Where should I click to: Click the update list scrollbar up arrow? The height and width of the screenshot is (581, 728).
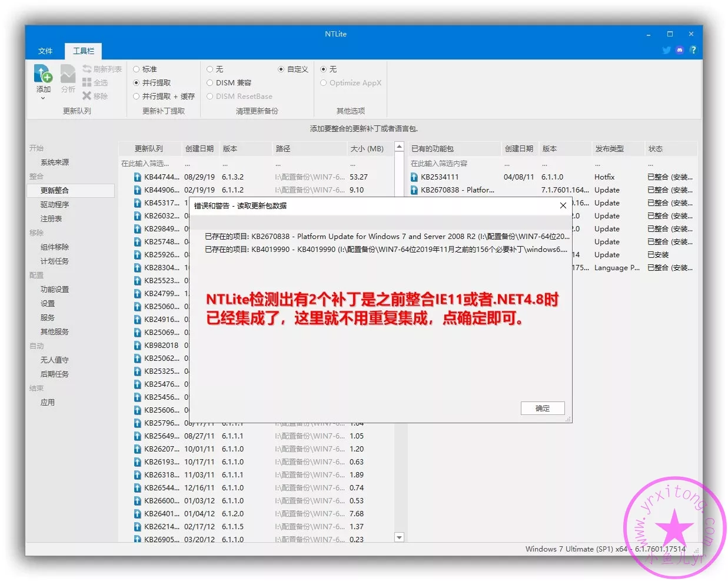pyautogui.click(x=400, y=147)
